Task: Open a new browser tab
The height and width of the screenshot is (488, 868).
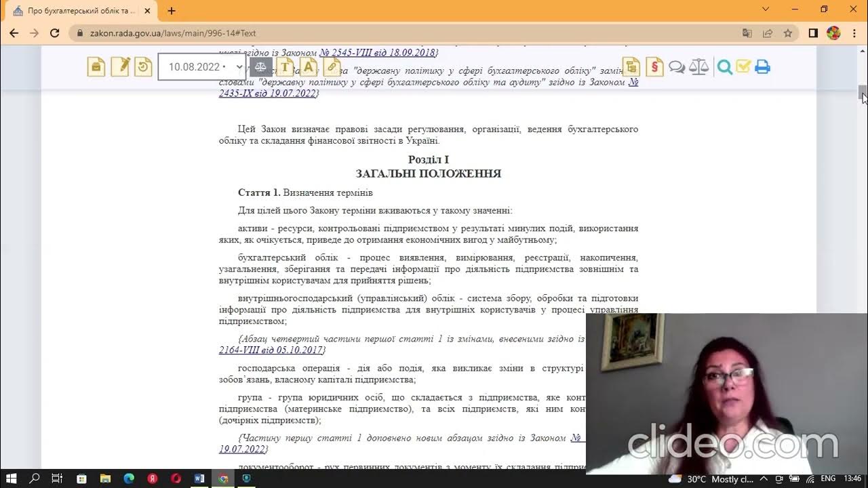Action: tap(172, 11)
